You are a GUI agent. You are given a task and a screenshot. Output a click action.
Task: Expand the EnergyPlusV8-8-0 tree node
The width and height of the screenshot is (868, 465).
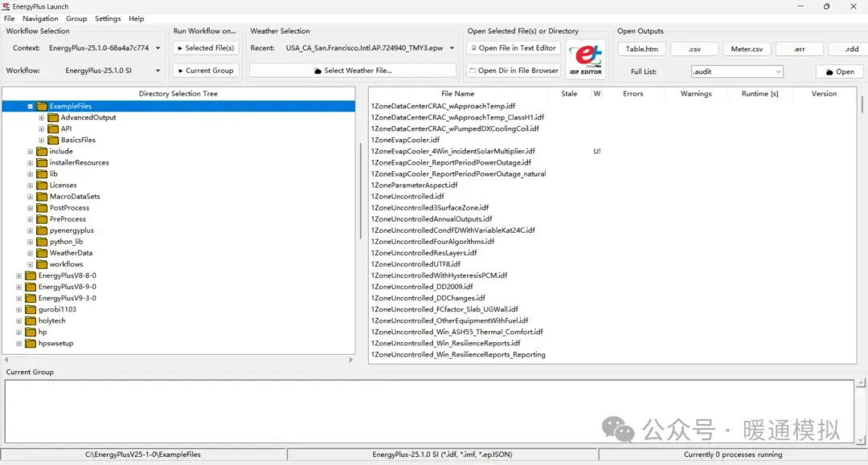point(18,276)
